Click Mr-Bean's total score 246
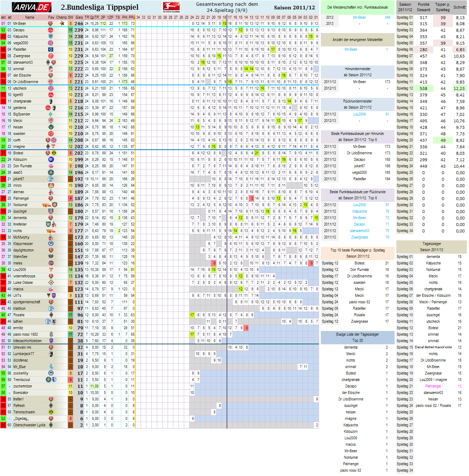Image resolution: width=469 pixels, height=476 pixels. 79,24
